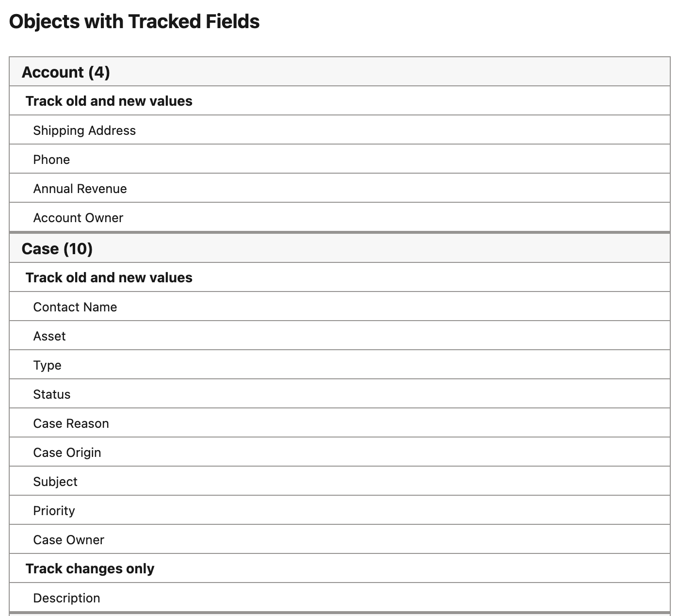Select Track old and new values under Account
The width and height of the screenshot is (679, 616).
click(x=109, y=101)
